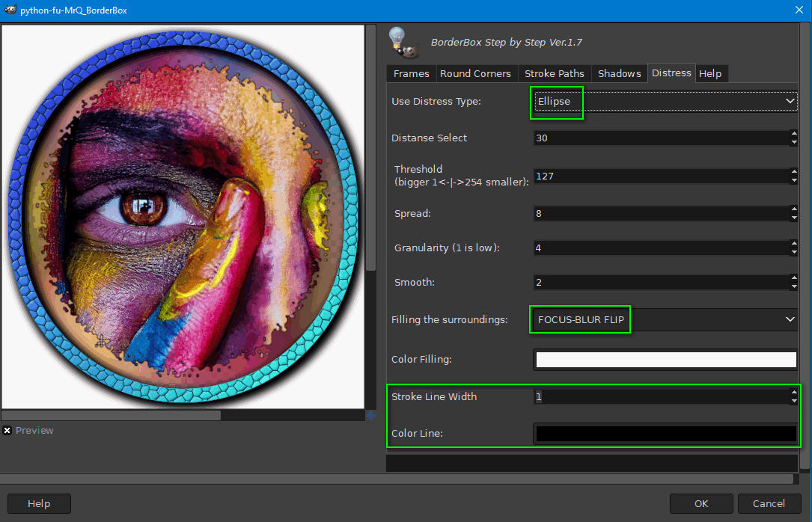Image resolution: width=812 pixels, height=522 pixels.
Task: Click the Filling the surroundings label
Action: pyautogui.click(x=450, y=320)
